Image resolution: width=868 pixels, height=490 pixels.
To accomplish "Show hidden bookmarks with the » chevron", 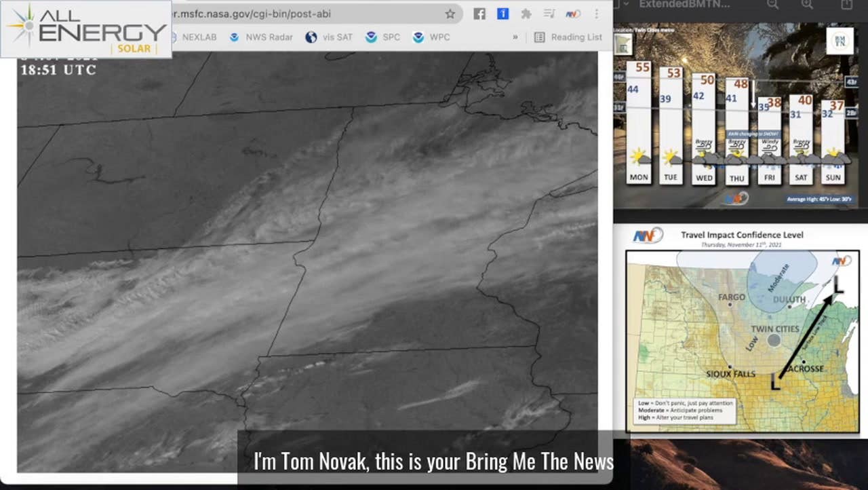I will click(x=515, y=37).
